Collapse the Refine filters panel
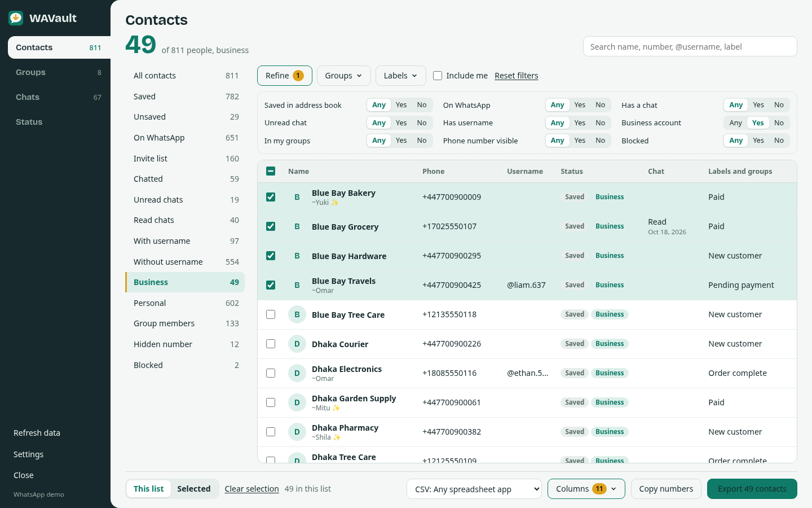Viewport: 812px width, 508px height. (x=284, y=76)
